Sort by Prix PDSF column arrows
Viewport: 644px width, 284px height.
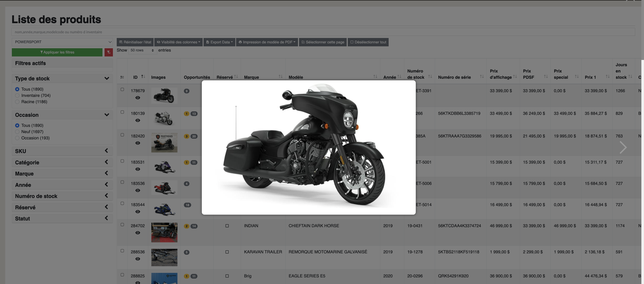tap(546, 76)
